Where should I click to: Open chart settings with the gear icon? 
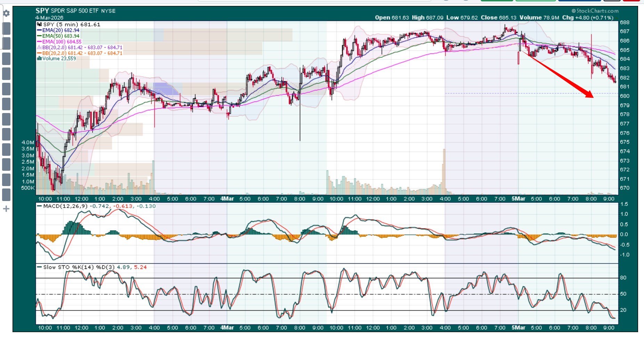tap(6, 14)
